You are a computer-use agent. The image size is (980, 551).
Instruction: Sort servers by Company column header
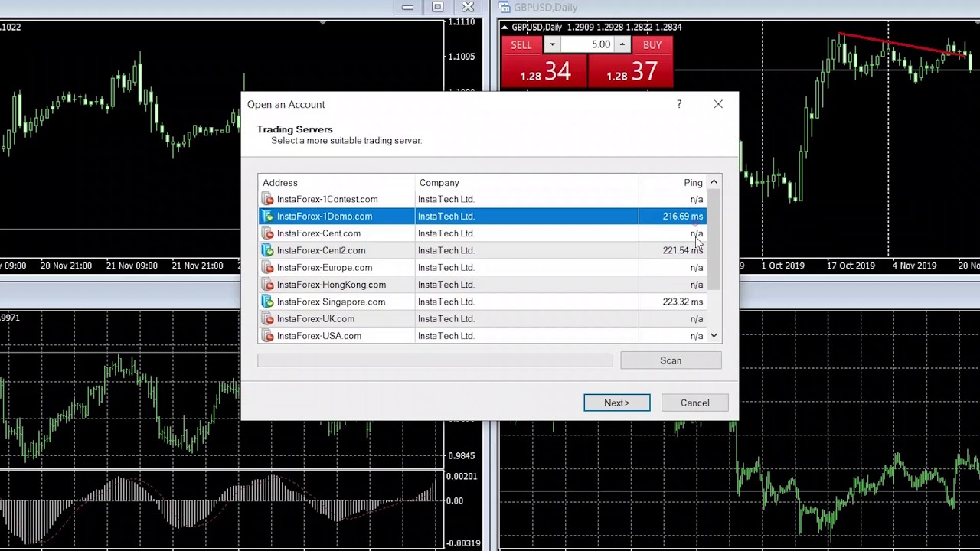click(526, 183)
